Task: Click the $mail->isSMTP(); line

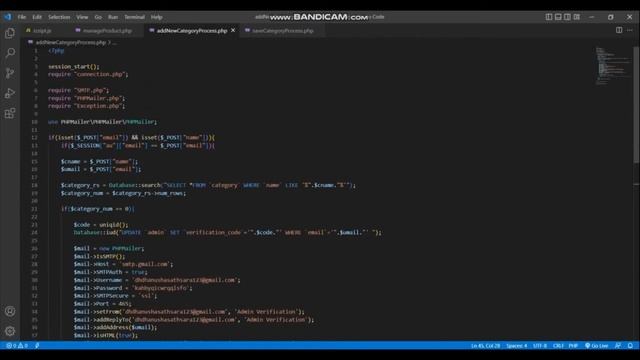Action: pos(99,256)
